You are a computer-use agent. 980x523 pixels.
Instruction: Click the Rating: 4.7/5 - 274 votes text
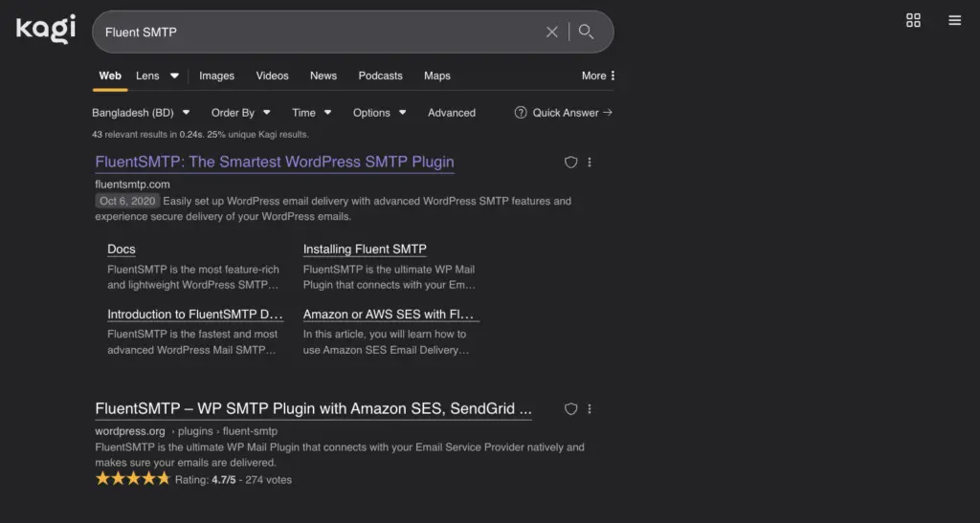tap(234, 480)
